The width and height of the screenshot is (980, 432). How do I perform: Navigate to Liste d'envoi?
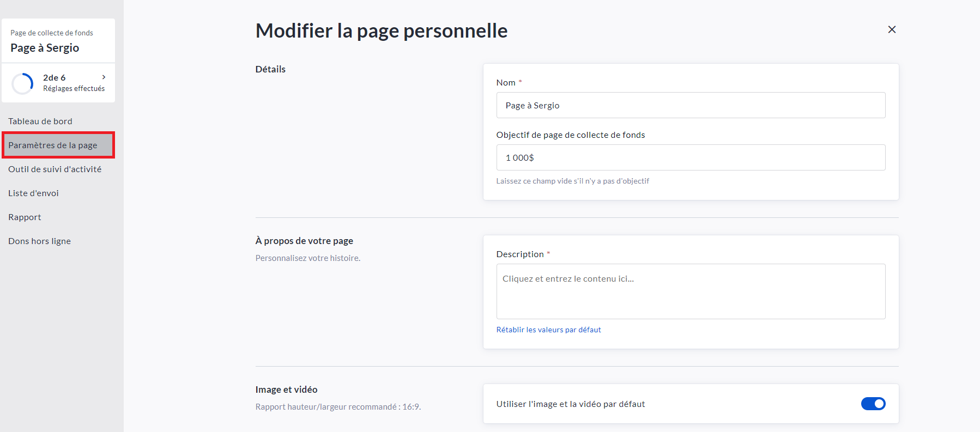click(33, 193)
